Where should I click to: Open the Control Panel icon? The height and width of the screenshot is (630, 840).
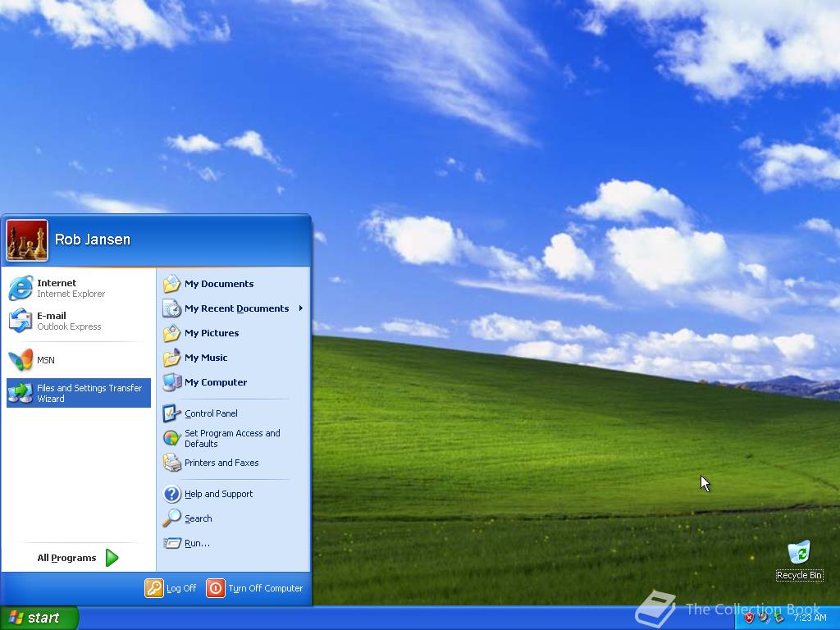[x=172, y=413]
